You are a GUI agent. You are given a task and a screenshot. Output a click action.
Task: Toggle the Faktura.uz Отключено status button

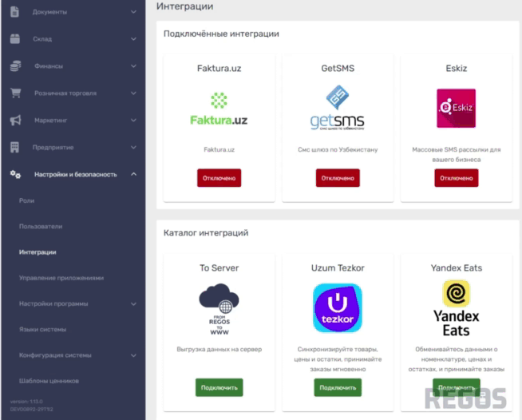pos(219,178)
